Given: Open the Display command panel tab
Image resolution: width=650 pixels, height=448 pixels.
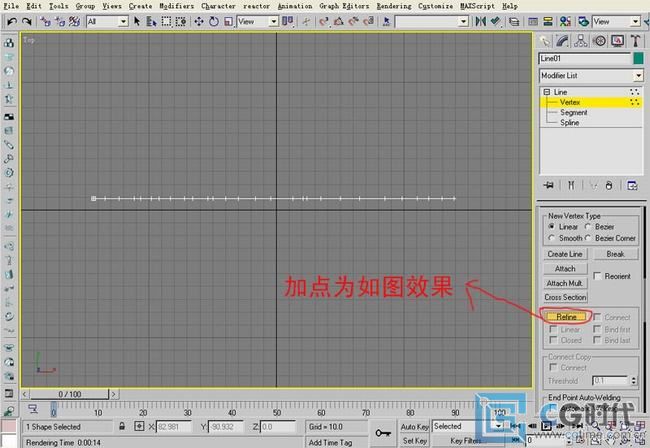Looking at the screenshot, I should [618, 41].
